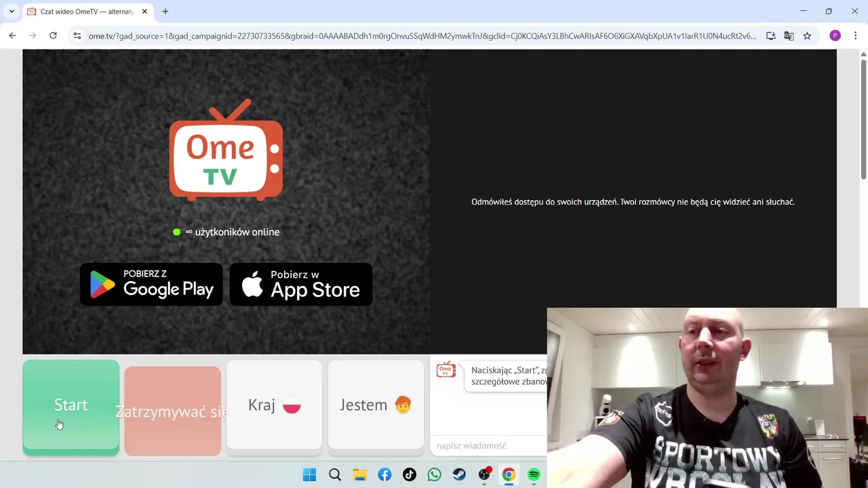Click the ome.tv address bar URL
The height and width of the screenshot is (488, 868).
(422, 36)
